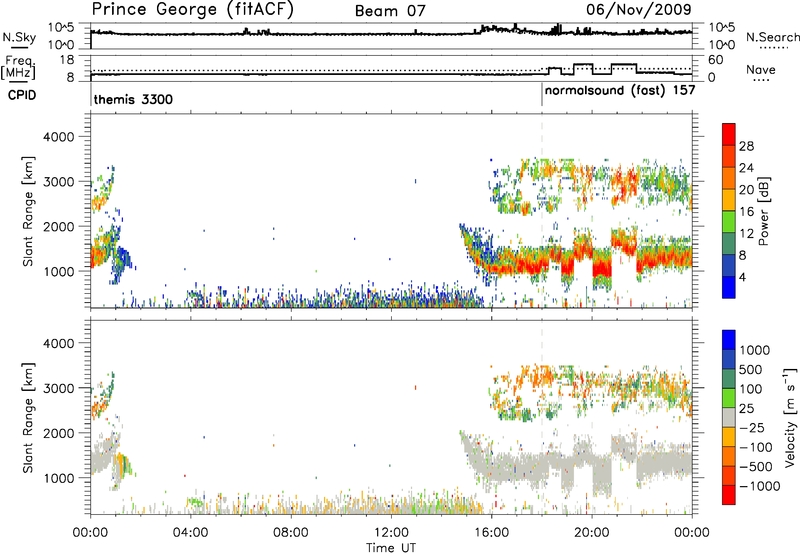Click the velocity panel's "Slant Range [km]" label

point(28,418)
